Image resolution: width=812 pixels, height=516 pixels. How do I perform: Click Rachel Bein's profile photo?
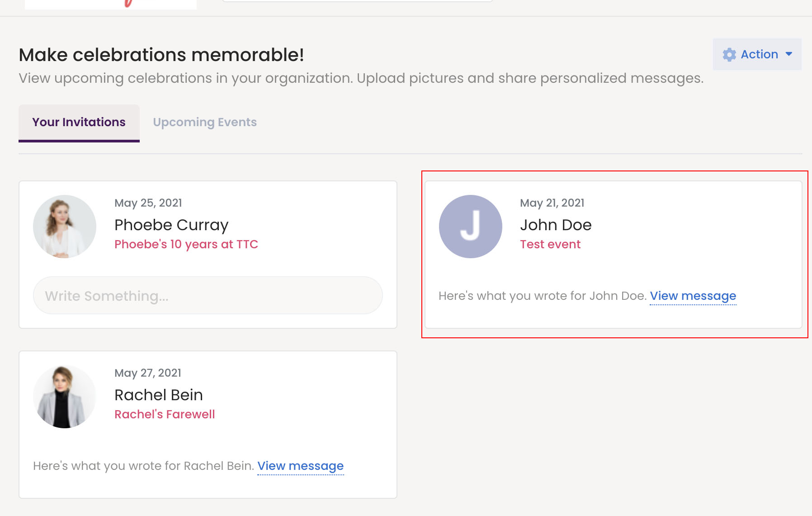[65, 397]
